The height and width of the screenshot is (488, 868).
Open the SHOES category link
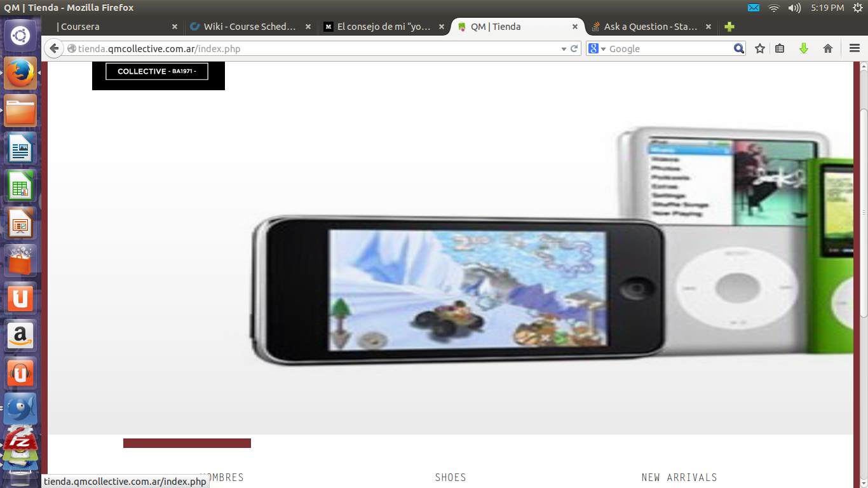point(451,477)
